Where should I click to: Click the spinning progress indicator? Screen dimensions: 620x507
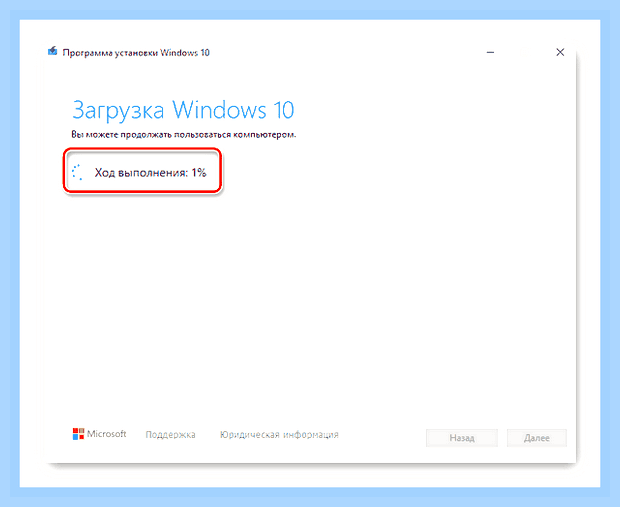click(78, 172)
